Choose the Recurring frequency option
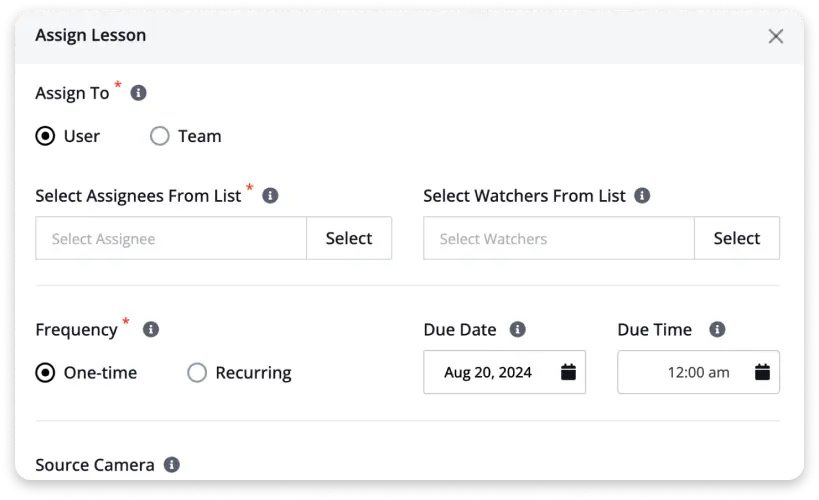The width and height of the screenshot is (819, 500). tap(197, 373)
